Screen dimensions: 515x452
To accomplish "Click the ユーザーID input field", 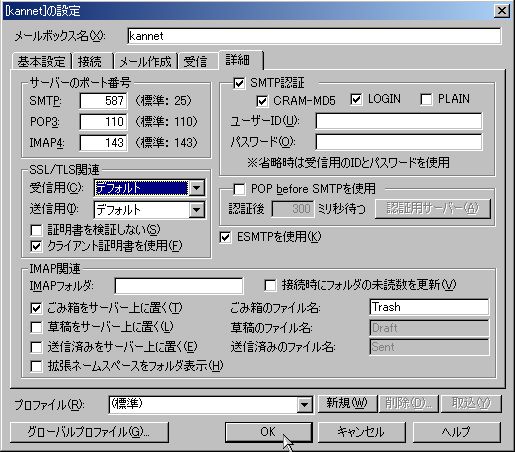I will pos(398,121).
